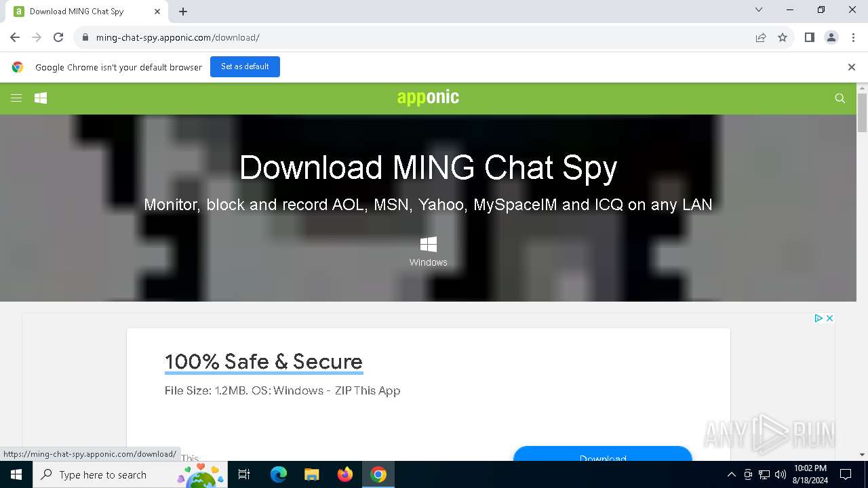Image resolution: width=868 pixels, height=488 pixels.
Task: View site information lock icon
Action: click(85, 37)
